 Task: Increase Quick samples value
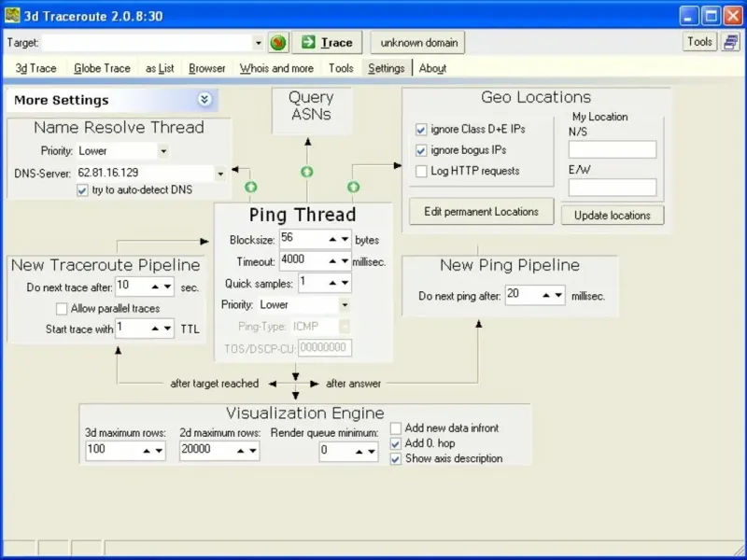coord(333,283)
